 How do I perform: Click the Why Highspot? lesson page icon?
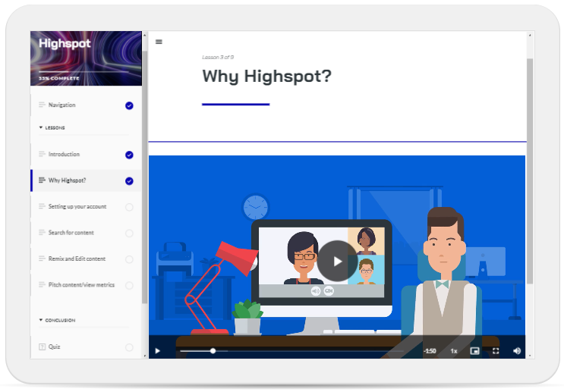click(x=42, y=180)
